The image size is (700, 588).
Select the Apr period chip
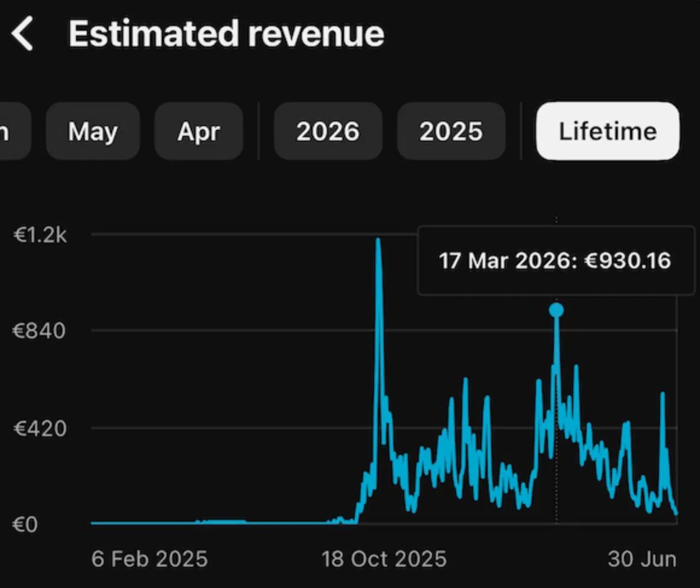pyautogui.click(x=199, y=131)
